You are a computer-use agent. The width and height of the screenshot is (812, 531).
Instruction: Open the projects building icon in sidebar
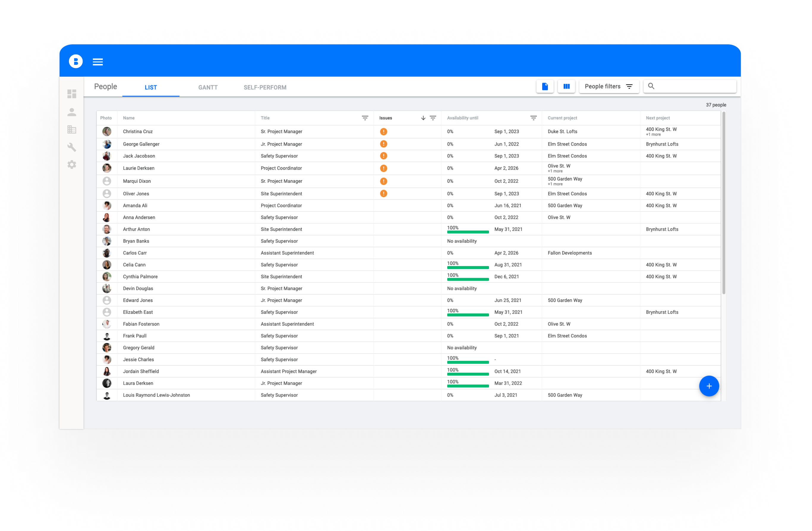tap(72, 129)
